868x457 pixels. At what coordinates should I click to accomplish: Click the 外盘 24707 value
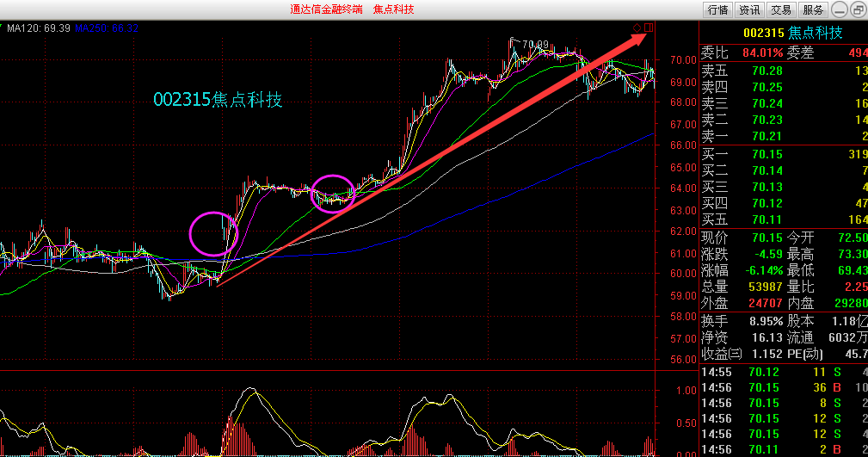(766, 304)
